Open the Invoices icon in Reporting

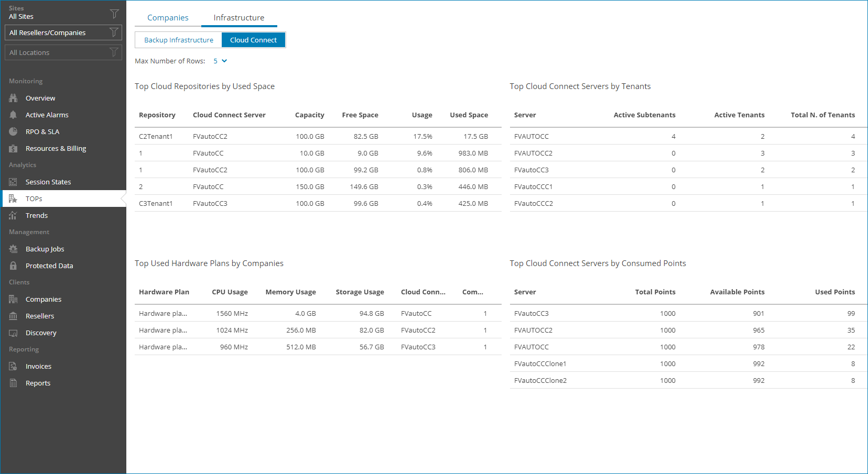click(x=13, y=366)
